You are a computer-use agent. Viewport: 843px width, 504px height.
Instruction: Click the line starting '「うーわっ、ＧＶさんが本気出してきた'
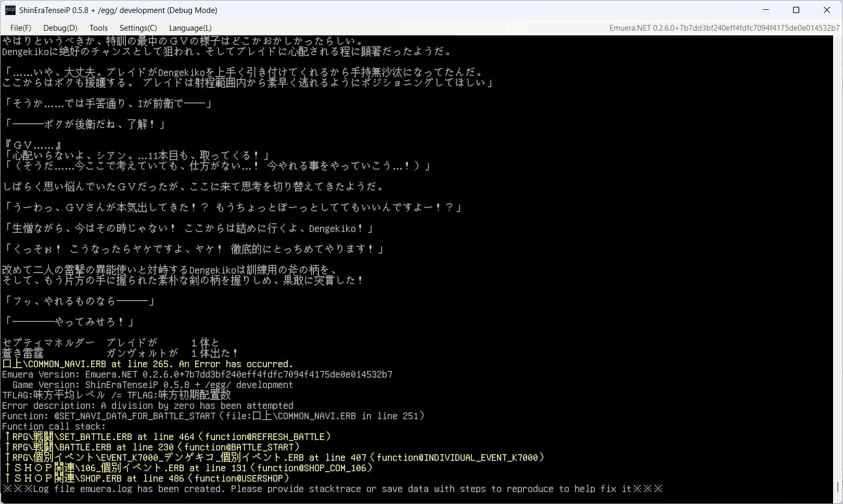click(233, 208)
